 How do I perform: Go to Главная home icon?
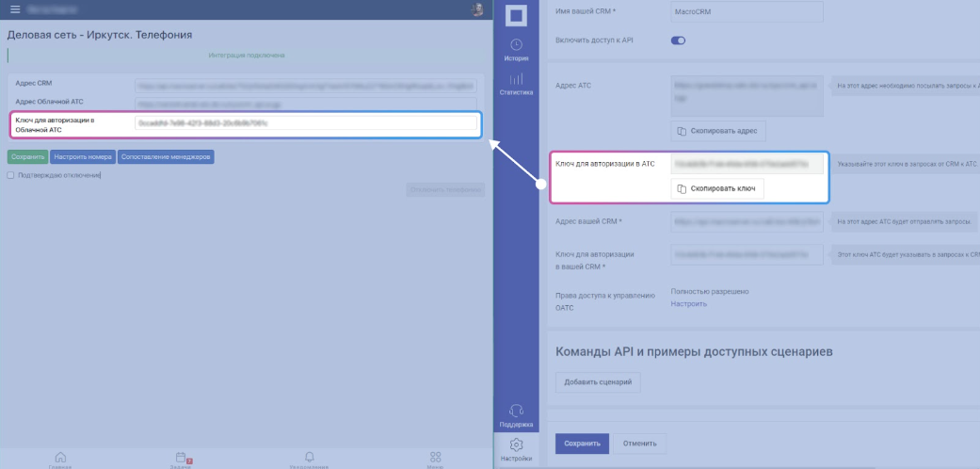coord(60,458)
